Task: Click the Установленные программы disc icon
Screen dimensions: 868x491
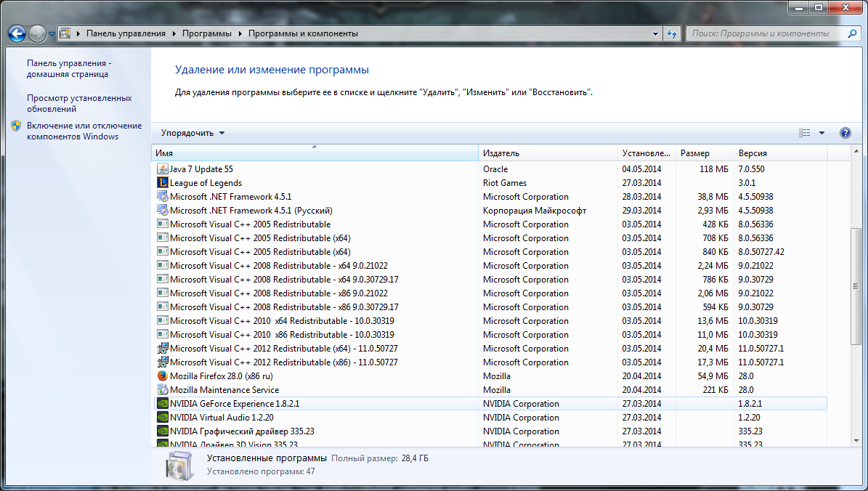Action: pyautogui.click(x=179, y=466)
